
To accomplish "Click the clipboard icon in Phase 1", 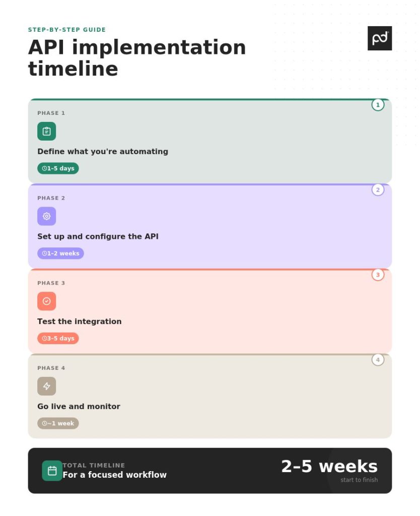I will coord(46,132).
